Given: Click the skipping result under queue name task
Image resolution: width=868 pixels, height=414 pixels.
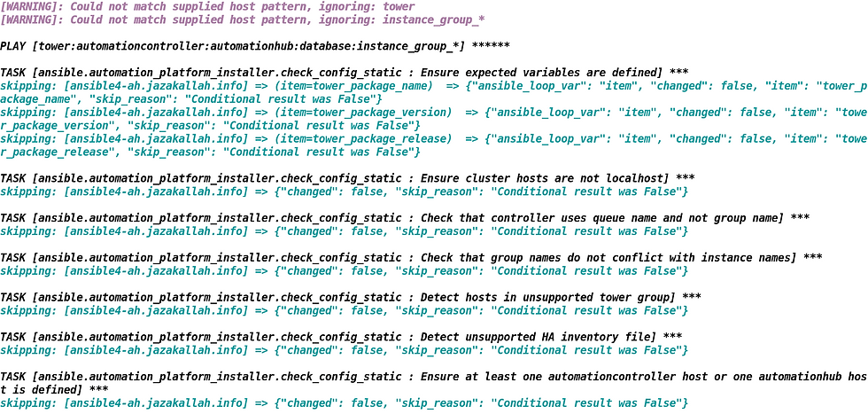Looking at the screenshot, I should pos(345,231).
